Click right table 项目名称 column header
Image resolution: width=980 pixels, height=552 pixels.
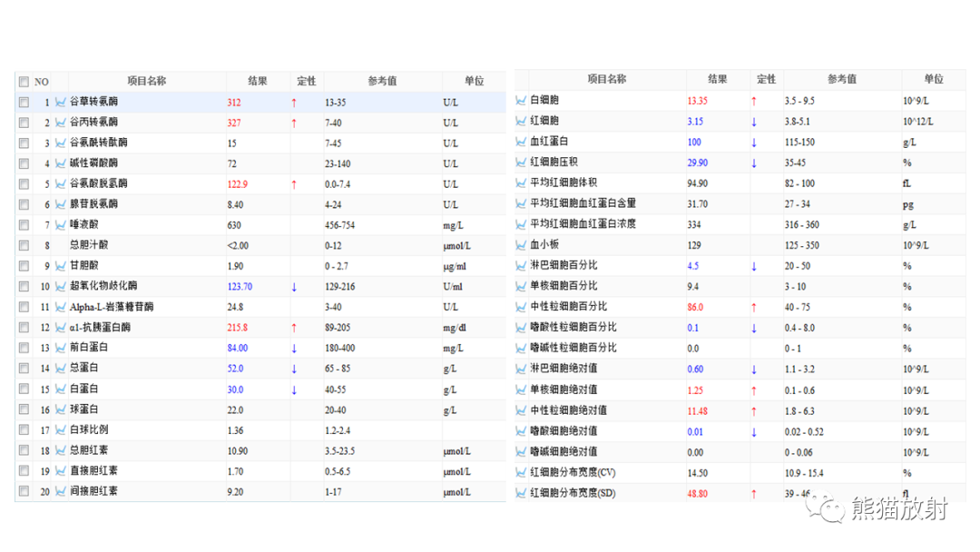(x=607, y=79)
